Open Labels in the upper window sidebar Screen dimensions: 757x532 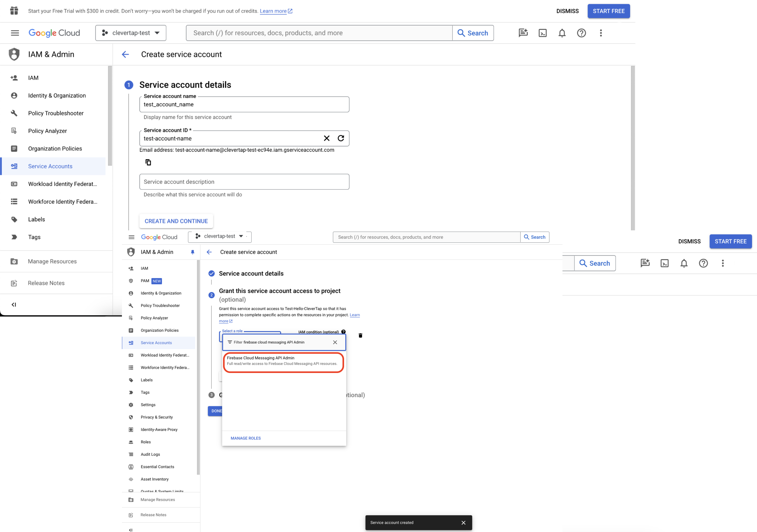(53, 219)
